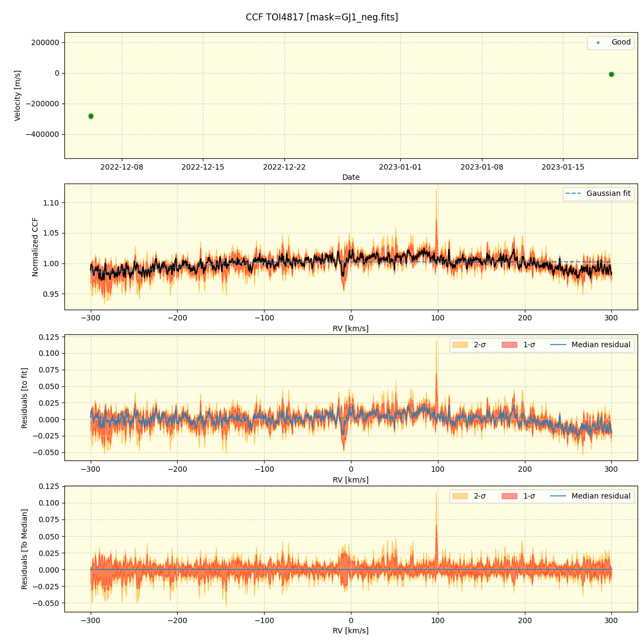Screen dimensions: 644x644
Task: Click the 2023-01-01 date tick label
Action: [x=400, y=167]
